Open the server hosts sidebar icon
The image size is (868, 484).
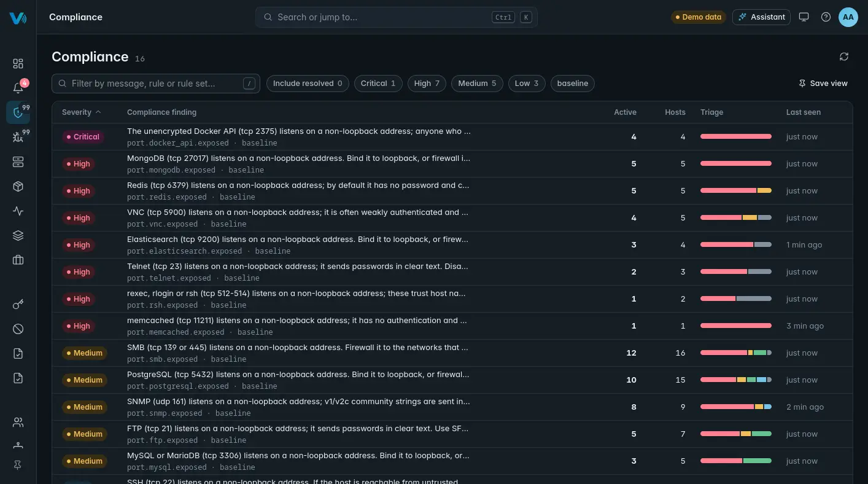point(18,162)
